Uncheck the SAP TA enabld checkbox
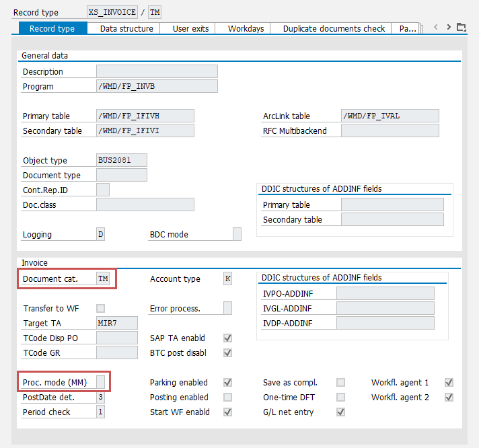 (227, 338)
